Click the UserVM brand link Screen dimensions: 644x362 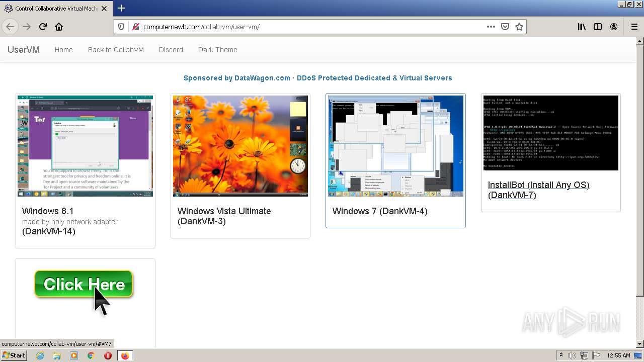point(24,50)
